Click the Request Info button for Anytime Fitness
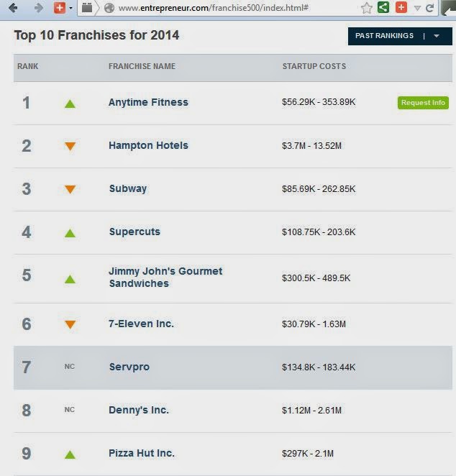This screenshot has height=476, width=456. click(x=423, y=103)
